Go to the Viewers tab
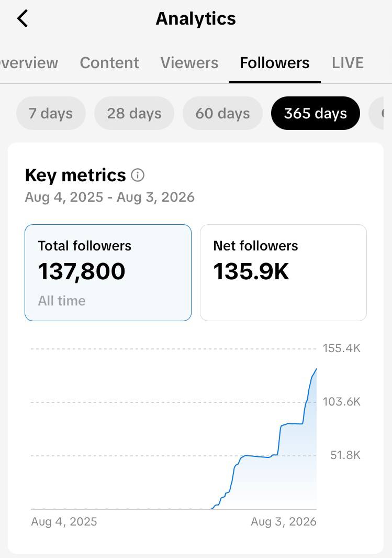Image resolution: width=392 pixels, height=558 pixels. point(189,63)
